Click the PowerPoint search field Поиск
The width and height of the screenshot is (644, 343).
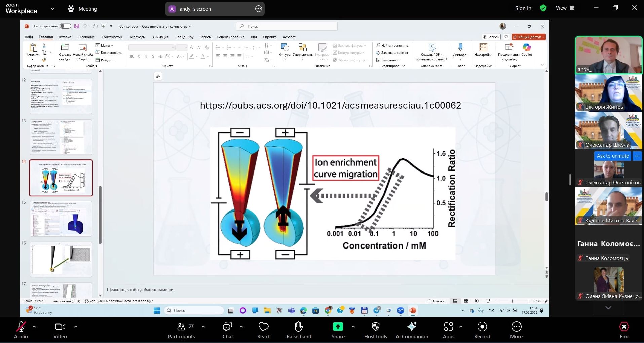click(287, 26)
